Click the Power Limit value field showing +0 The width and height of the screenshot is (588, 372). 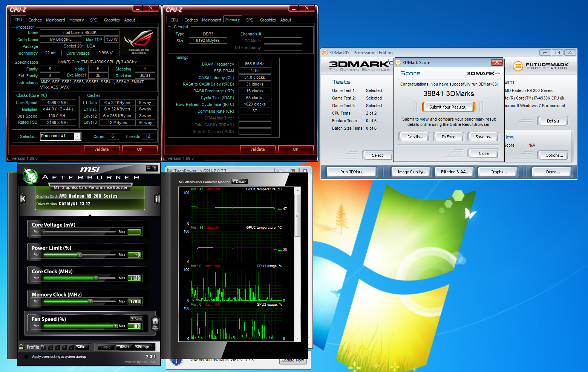coord(135,255)
